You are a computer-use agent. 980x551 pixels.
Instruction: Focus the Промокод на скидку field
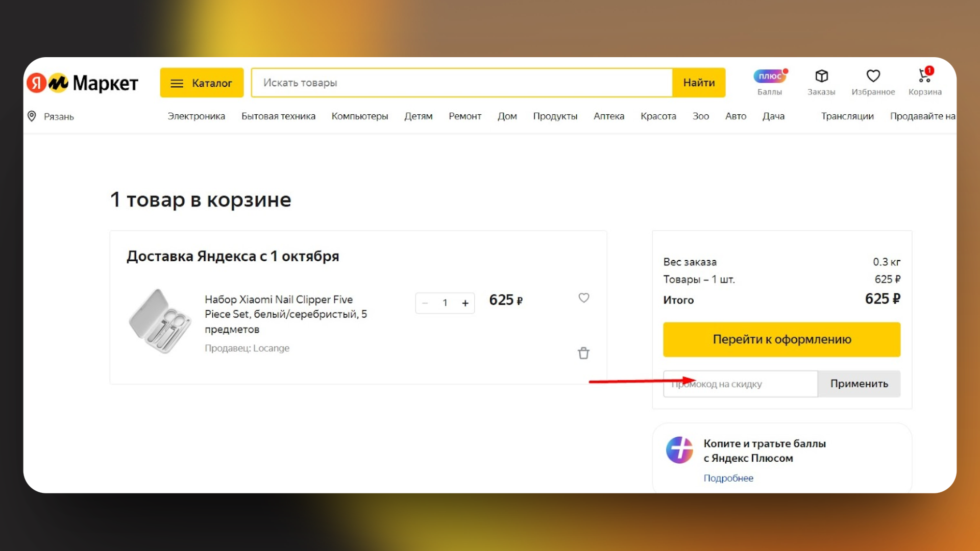click(740, 384)
